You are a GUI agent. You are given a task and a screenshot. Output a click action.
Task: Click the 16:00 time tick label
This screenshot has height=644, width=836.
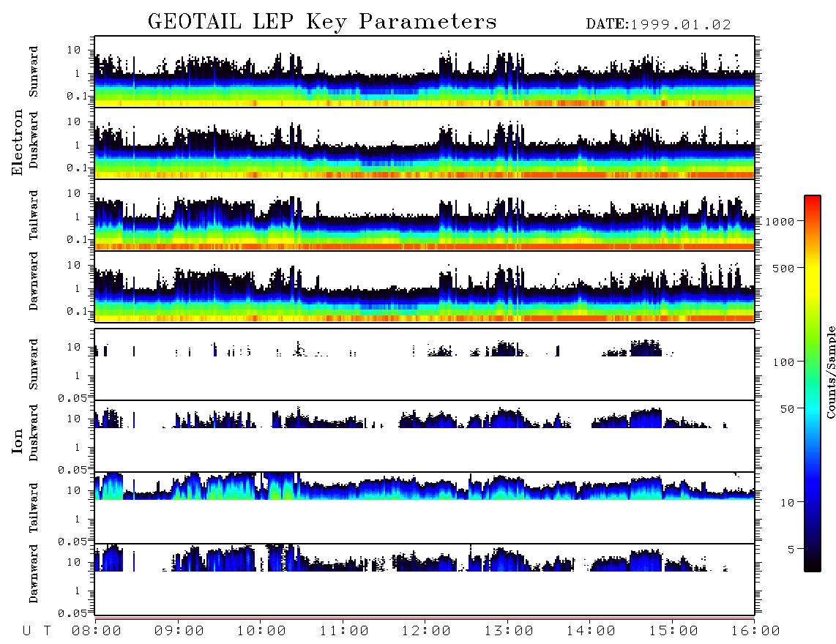click(x=755, y=631)
